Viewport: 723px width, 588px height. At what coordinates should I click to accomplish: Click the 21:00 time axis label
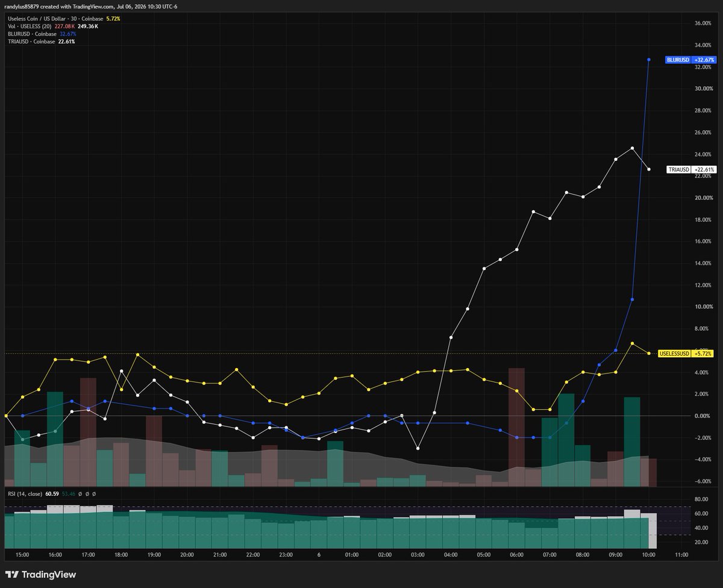click(219, 555)
